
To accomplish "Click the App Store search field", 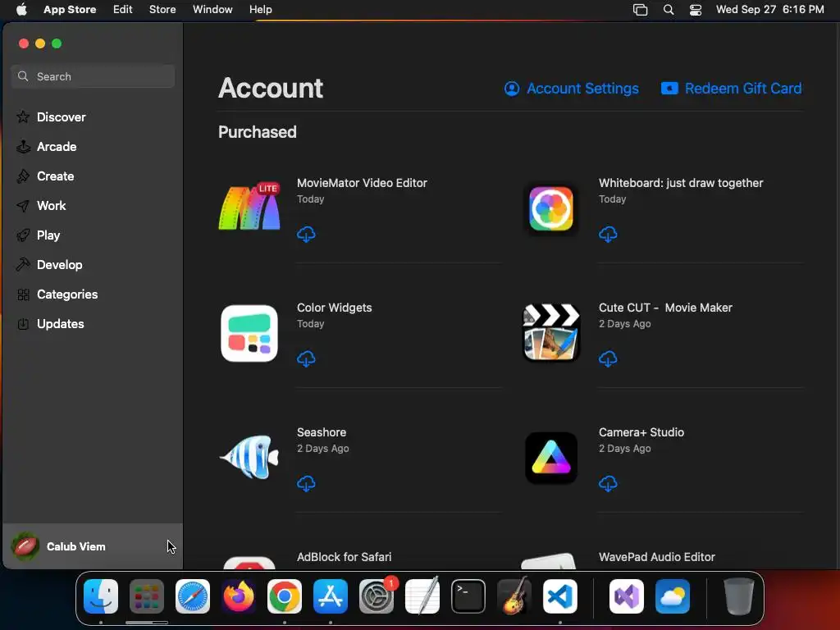I will (93, 76).
